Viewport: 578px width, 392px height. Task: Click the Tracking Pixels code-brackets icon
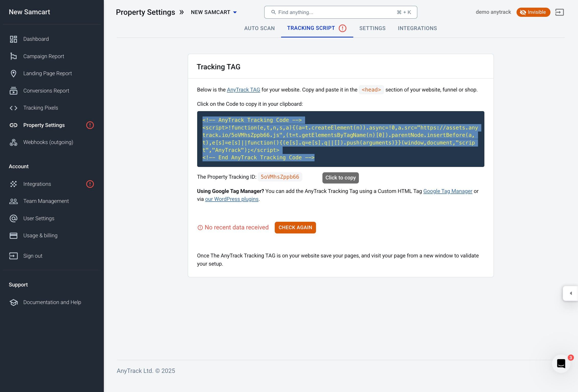click(x=13, y=108)
